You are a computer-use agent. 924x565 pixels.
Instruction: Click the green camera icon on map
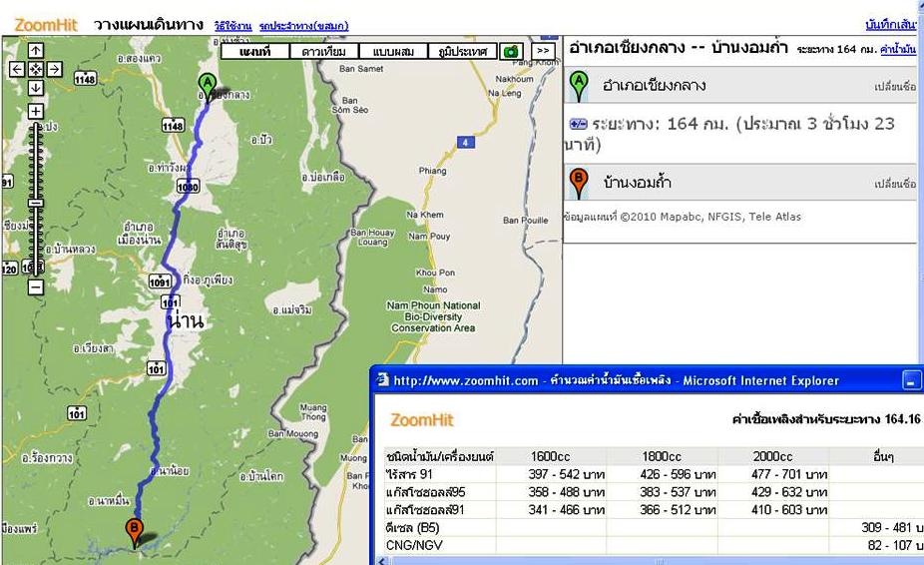click(x=512, y=51)
